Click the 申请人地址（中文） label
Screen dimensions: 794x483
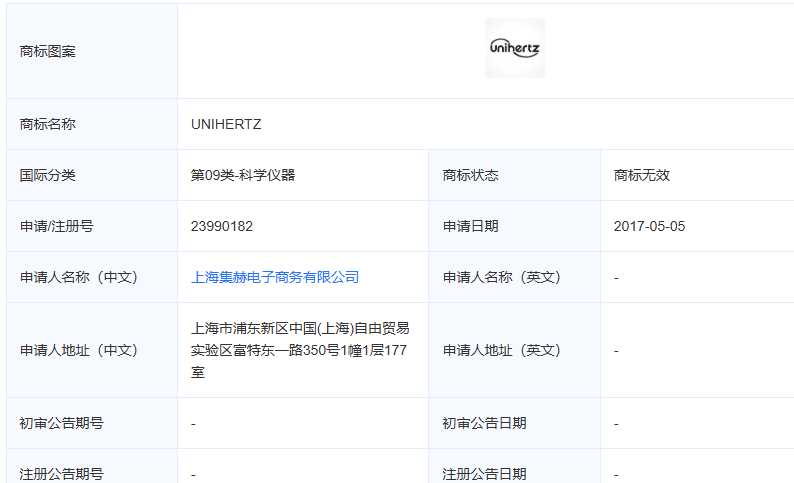[78, 350]
